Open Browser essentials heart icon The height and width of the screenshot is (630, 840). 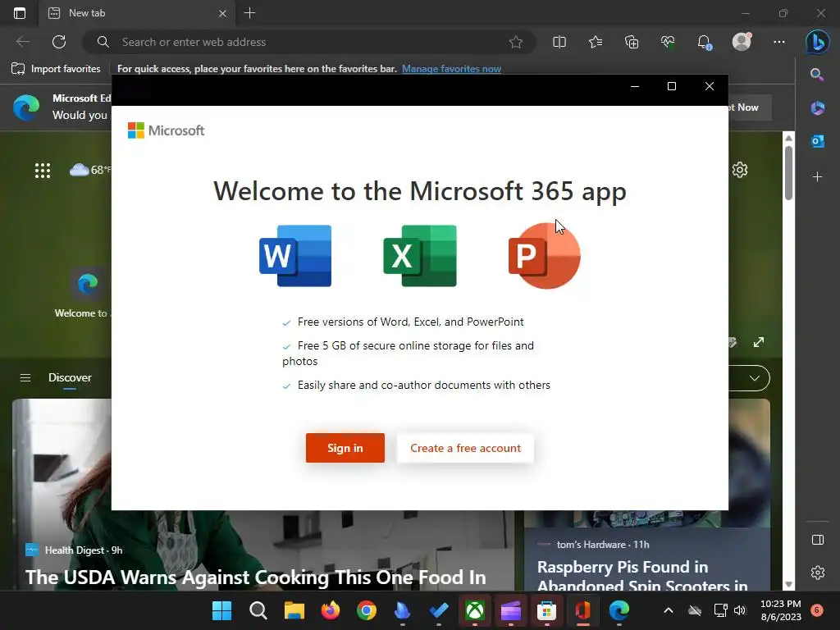coord(668,42)
